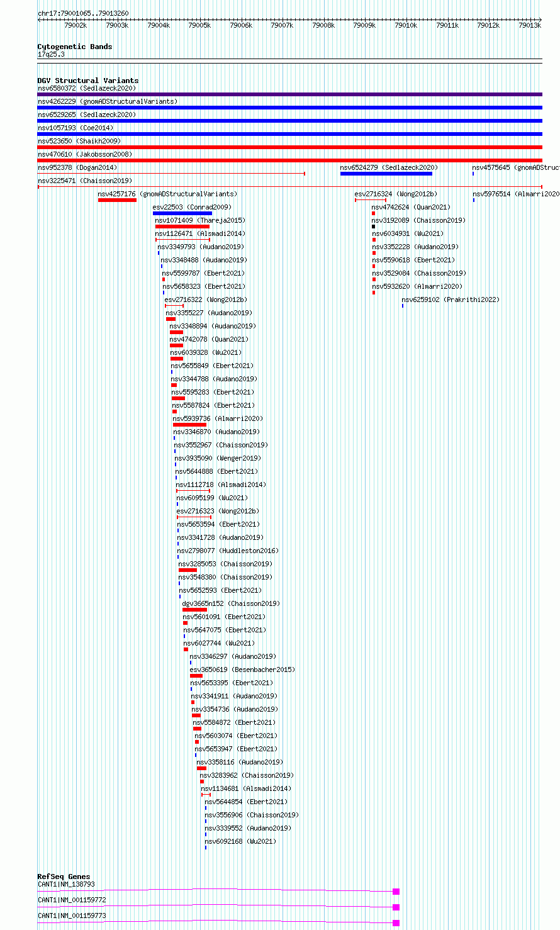The height and width of the screenshot is (930, 560).
Task: Select CANT1|NM_138793 transcript label
Action: coord(66,884)
